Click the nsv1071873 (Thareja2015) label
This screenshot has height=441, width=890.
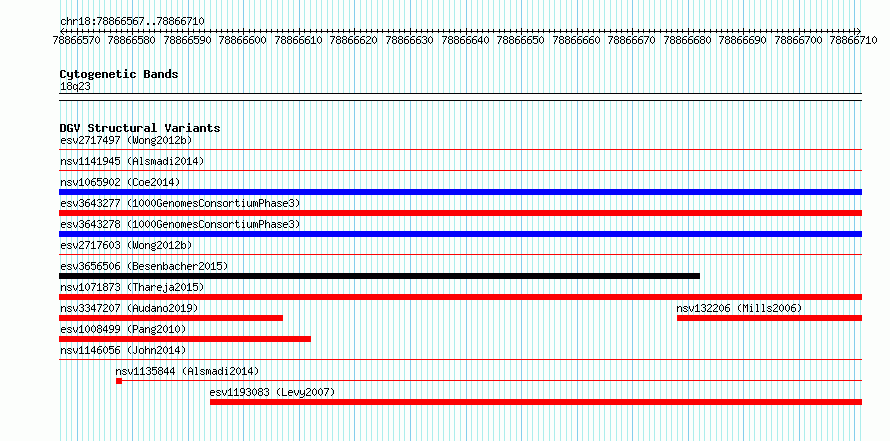coord(132,287)
